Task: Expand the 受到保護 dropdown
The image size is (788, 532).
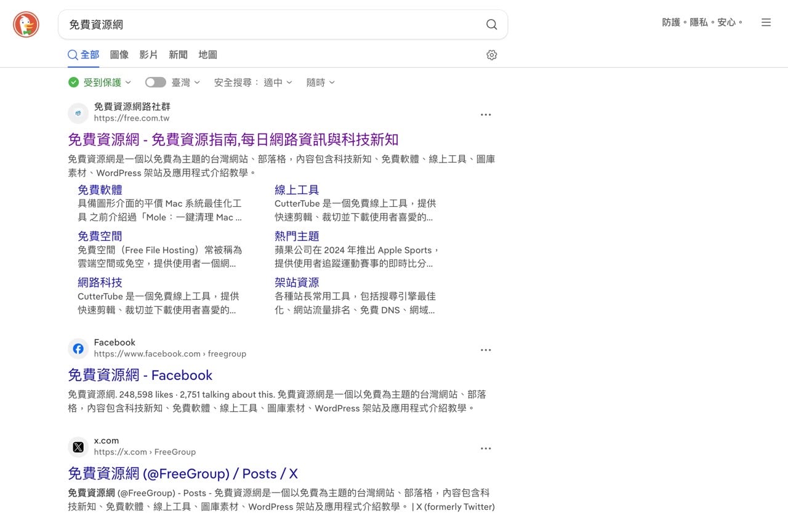Action: [107, 82]
